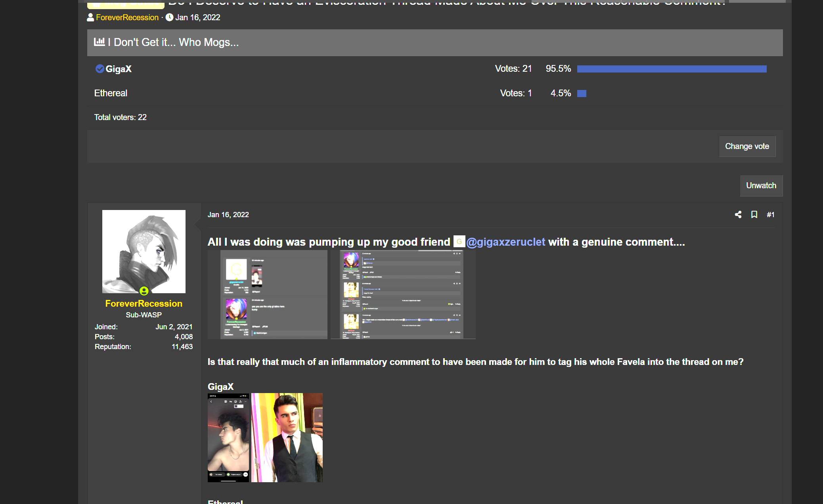Click the clock icon beside the thread date
The image size is (823, 504).
[169, 17]
